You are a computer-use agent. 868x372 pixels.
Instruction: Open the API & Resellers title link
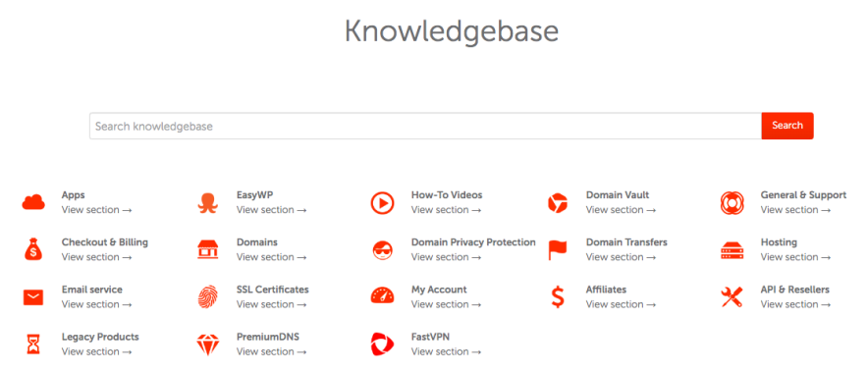795,290
